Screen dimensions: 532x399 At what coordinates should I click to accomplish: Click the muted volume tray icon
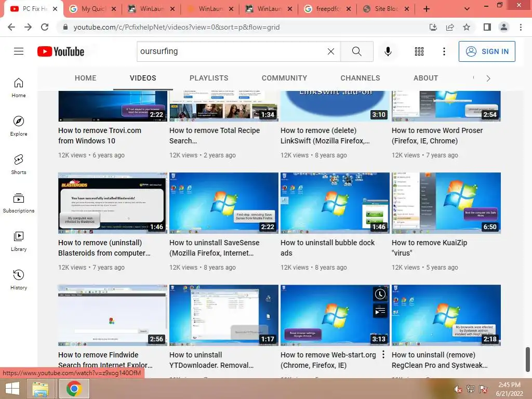(x=458, y=389)
